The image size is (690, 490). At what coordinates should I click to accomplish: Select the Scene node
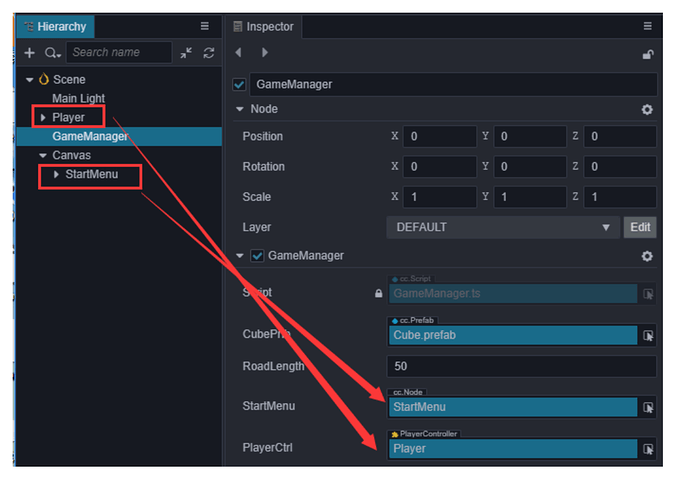pos(69,80)
